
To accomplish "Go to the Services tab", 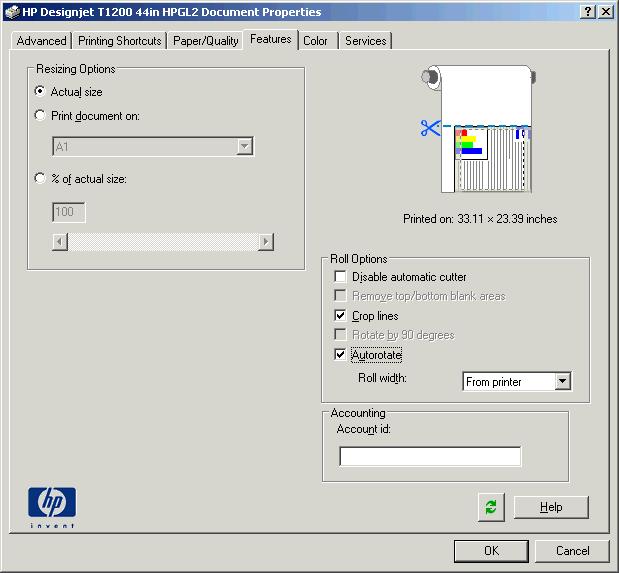I will pos(366,41).
